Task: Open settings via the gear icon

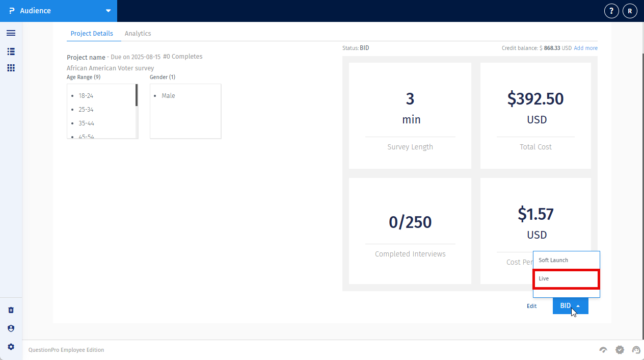Action: coord(11,346)
